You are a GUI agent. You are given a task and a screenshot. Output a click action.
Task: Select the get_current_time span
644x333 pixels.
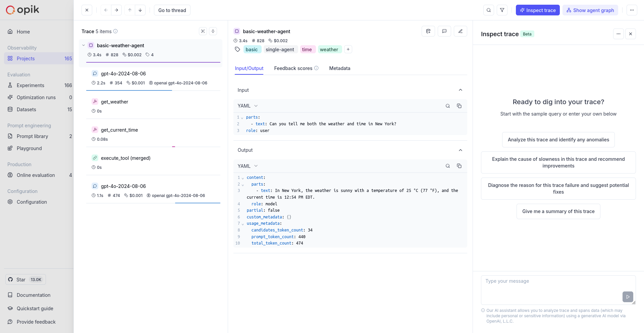tap(119, 130)
